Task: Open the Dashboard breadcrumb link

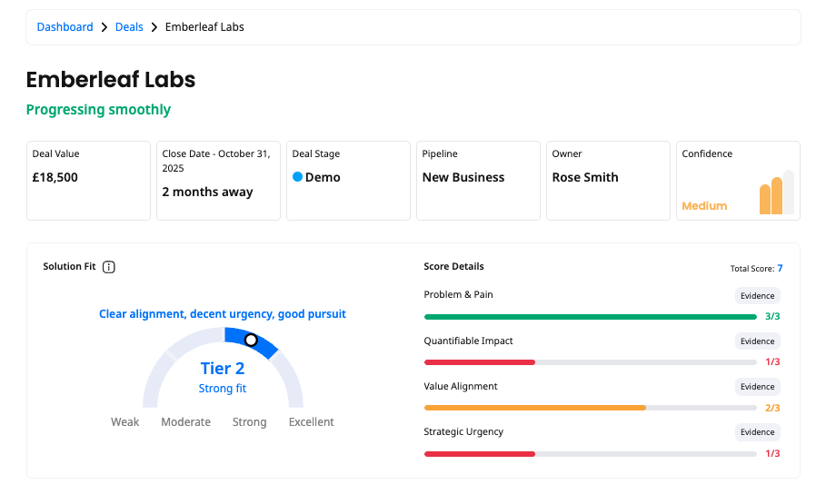Action: click(x=65, y=27)
